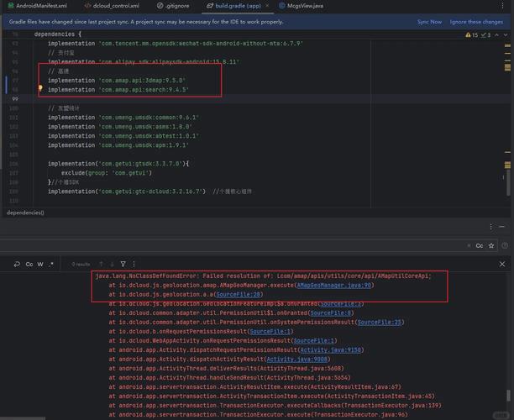Click line 'com.amap.api:3dmap:9.5.0'
The width and height of the screenshot is (514, 420).
click(x=117, y=81)
